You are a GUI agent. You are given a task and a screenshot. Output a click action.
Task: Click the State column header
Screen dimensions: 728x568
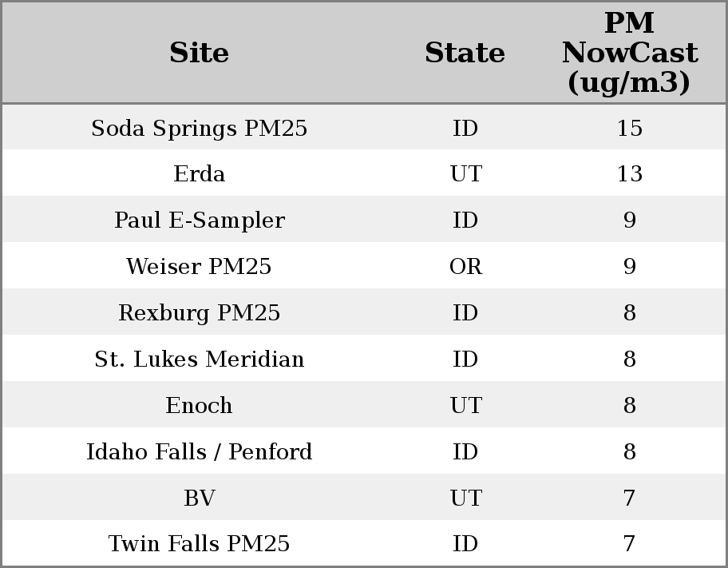[x=465, y=53]
